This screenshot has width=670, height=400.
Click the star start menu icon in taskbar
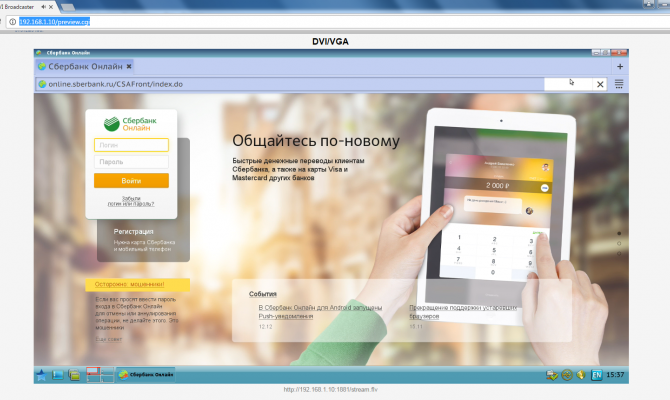tap(41, 375)
